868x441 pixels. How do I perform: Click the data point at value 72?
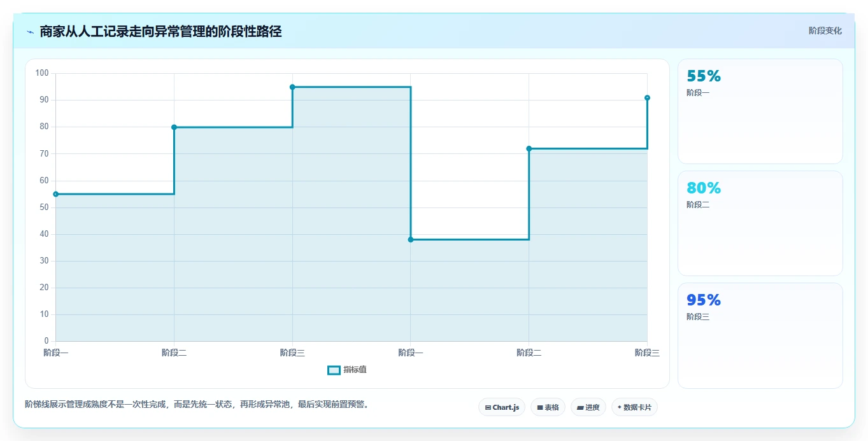pyautogui.click(x=529, y=148)
